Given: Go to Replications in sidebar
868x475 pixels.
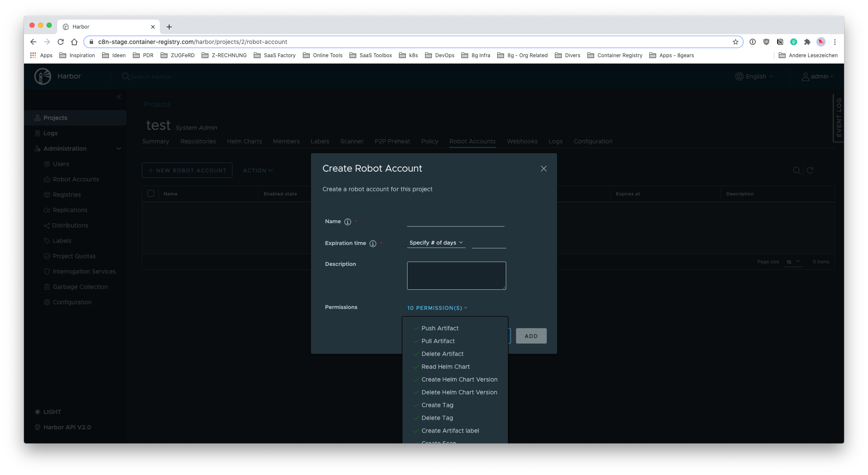Looking at the screenshot, I should click(70, 210).
